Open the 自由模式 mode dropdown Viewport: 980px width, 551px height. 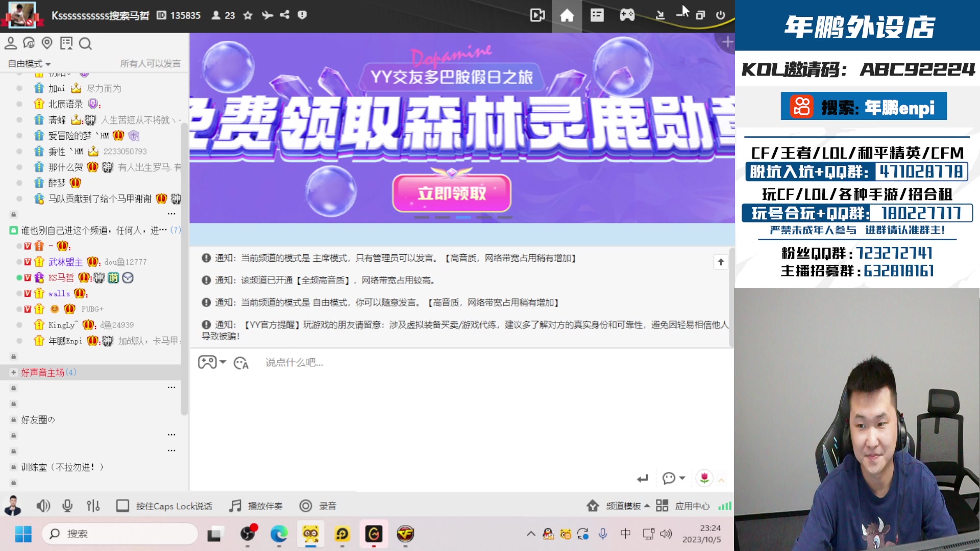click(30, 64)
